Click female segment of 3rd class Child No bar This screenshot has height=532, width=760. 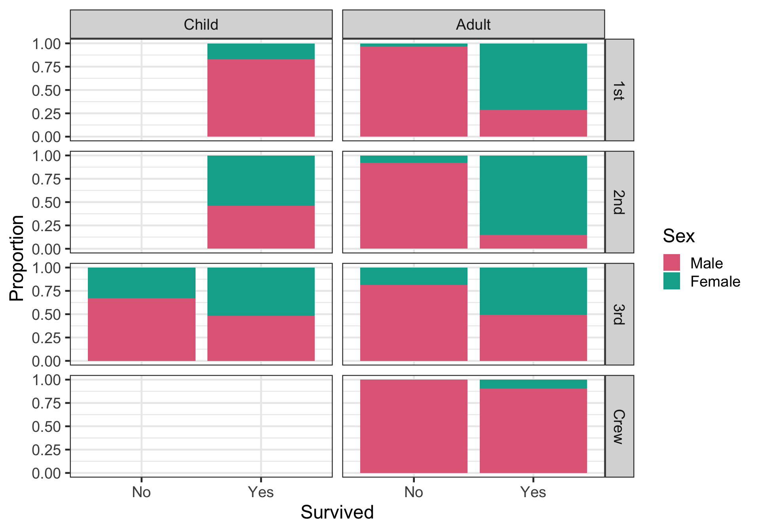pos(141,283)
